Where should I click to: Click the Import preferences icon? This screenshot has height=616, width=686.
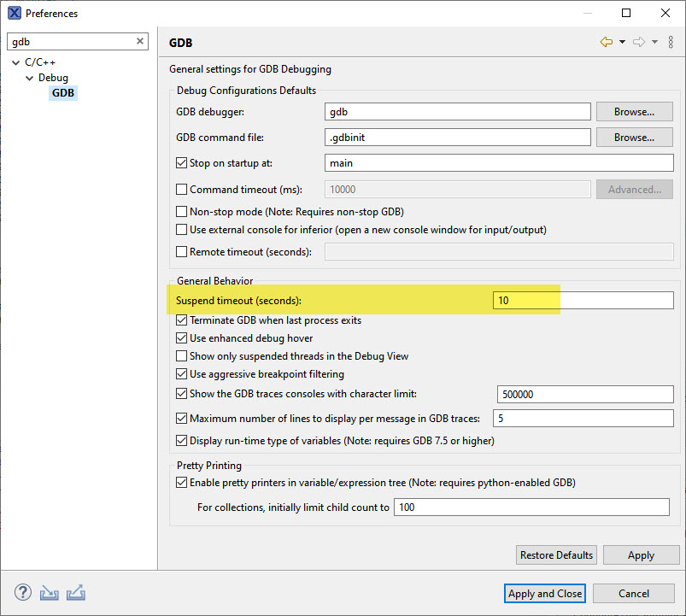tap(49, 593)
